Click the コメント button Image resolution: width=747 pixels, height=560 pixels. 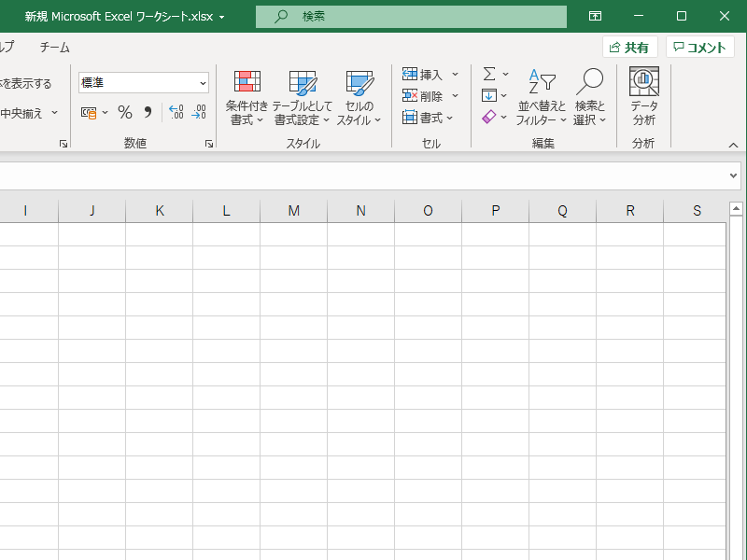(699, 48)
